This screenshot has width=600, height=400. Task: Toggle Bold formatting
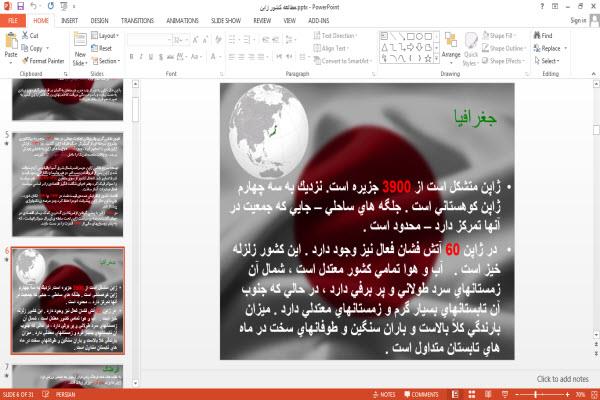tap(132, 57)
